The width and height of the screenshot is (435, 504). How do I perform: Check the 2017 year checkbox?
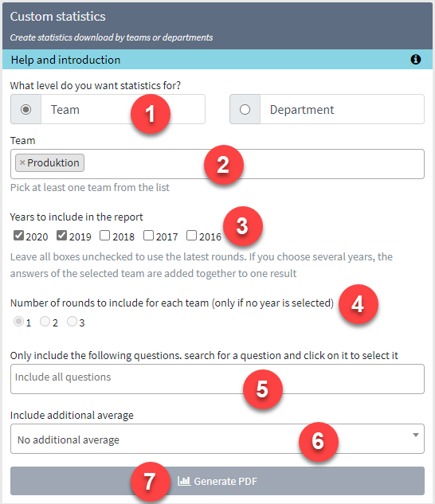coord(148,236)
